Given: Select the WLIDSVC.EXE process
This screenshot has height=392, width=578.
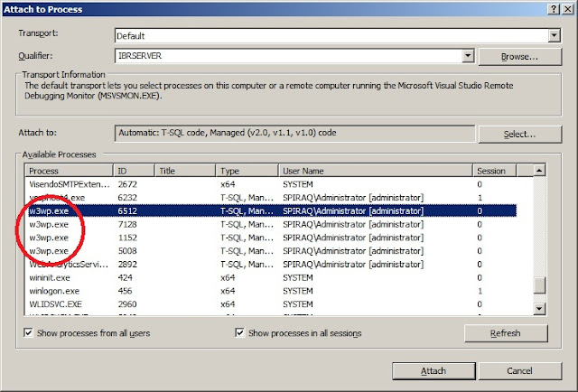Looking at the screenshot, I should [x=271, y=304].
